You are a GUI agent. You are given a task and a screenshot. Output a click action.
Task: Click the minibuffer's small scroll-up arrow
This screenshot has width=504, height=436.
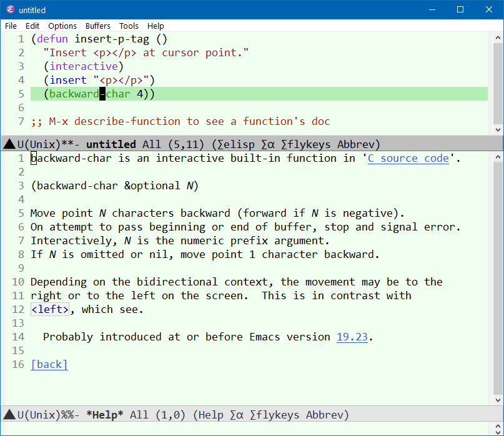(498, 426)
